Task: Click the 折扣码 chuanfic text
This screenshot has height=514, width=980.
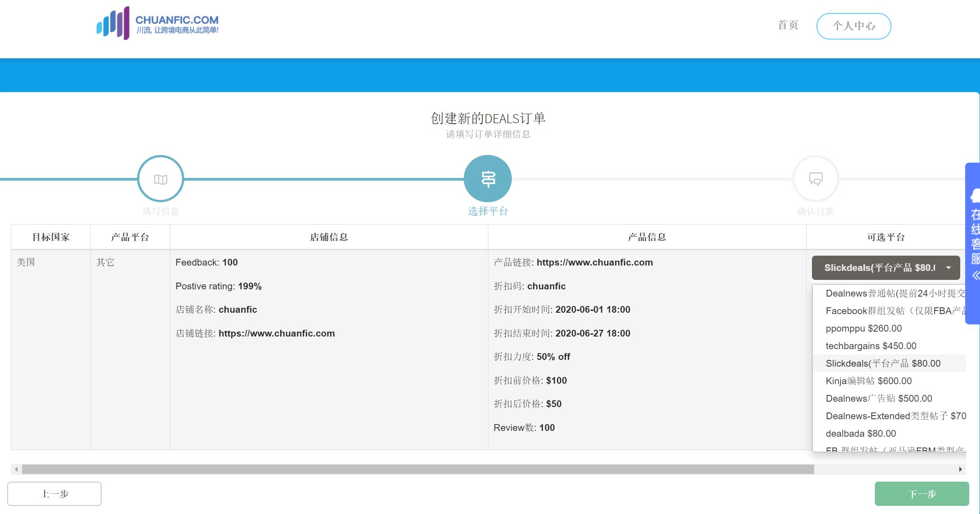Action: click(530, 286)
